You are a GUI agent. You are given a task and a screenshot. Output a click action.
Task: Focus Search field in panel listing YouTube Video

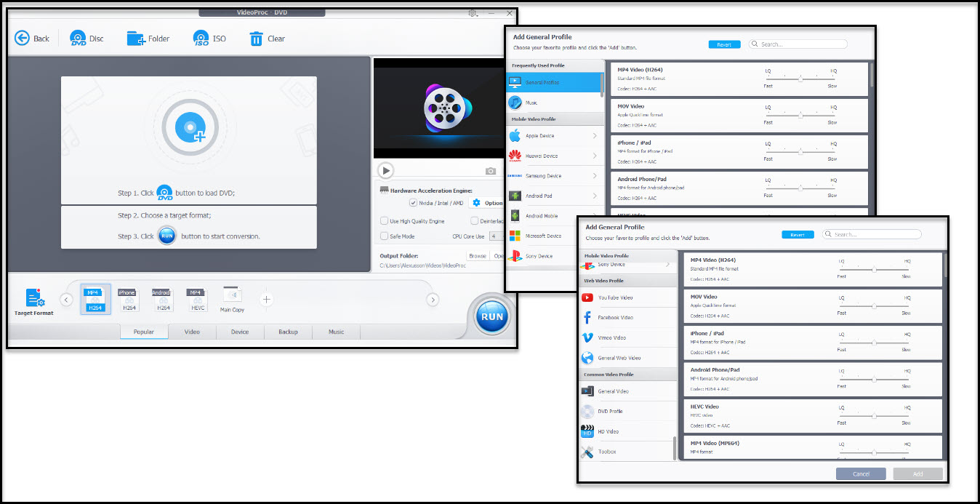click(872, 234)
